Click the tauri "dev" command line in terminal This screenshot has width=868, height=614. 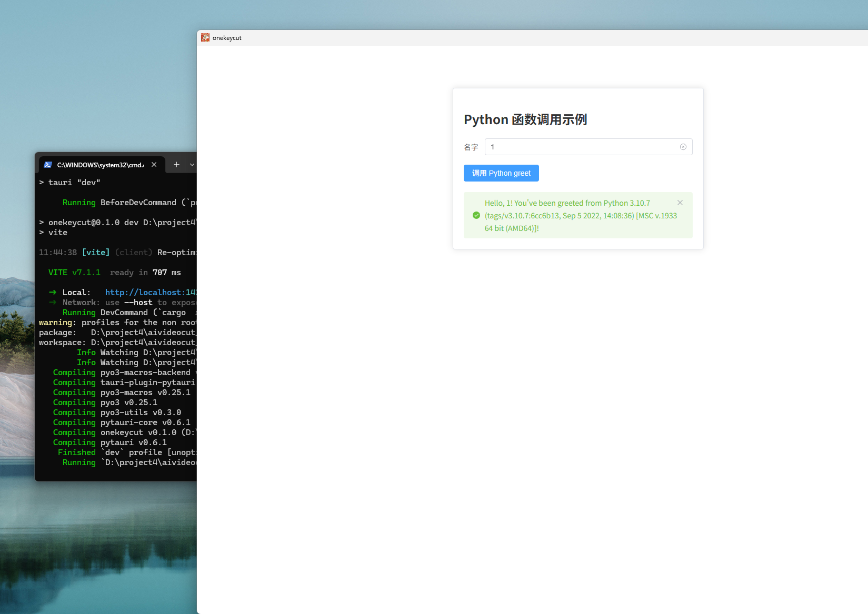pos(74,183)
